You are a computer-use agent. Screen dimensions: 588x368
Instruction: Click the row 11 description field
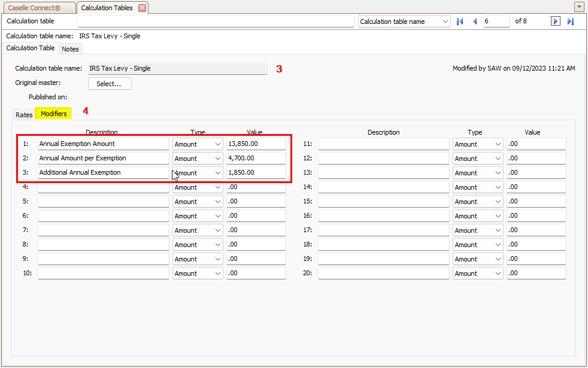coord(384,144)
